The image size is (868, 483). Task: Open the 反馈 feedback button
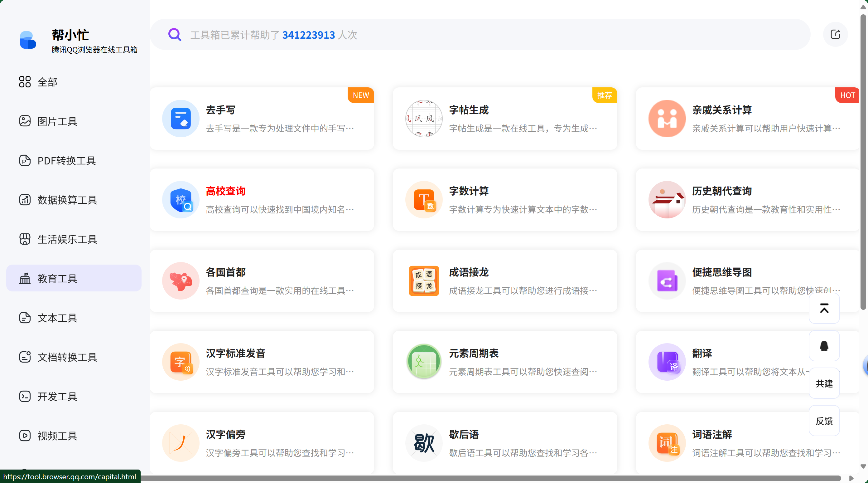(x=824, y=421)
